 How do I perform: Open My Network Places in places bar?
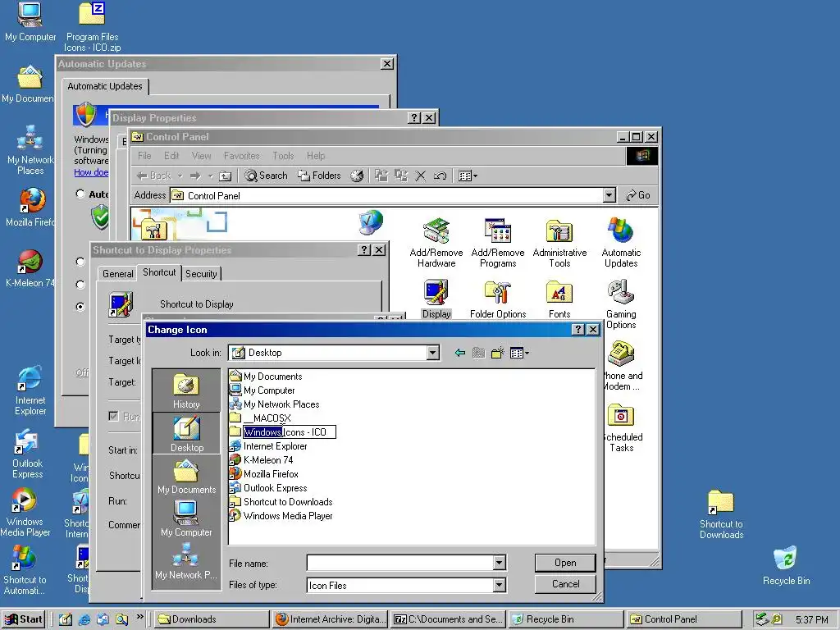[186, 561]
